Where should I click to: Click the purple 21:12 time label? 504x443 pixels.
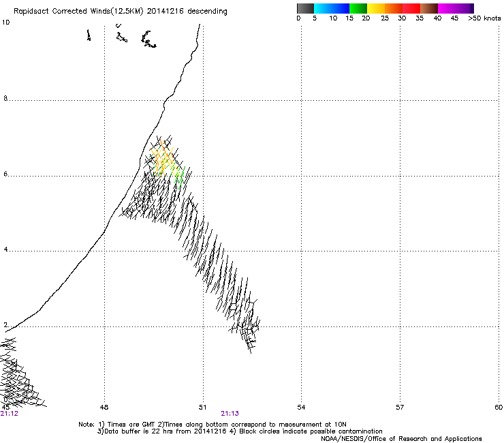(9, 414)
